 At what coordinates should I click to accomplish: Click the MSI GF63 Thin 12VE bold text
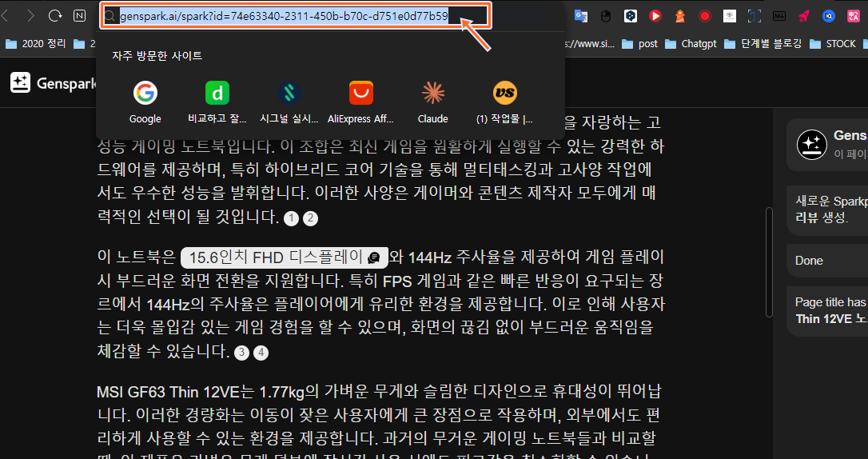point(169,393)
